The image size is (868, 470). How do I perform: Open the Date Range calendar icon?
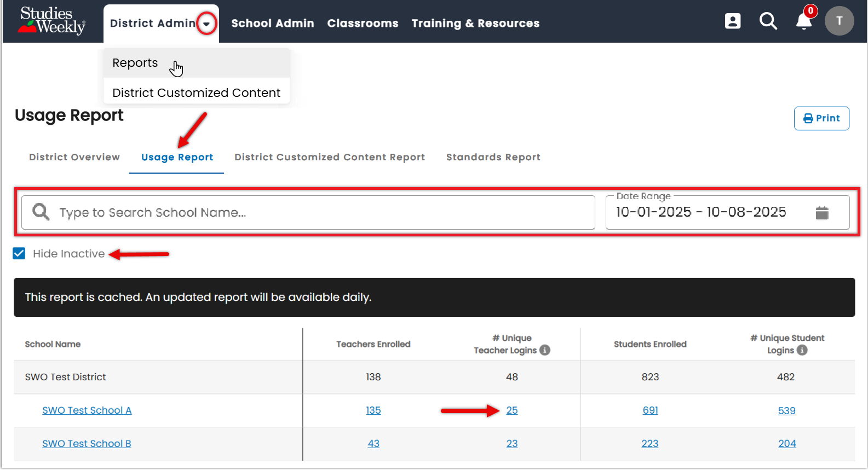click(x=822, y=213)
